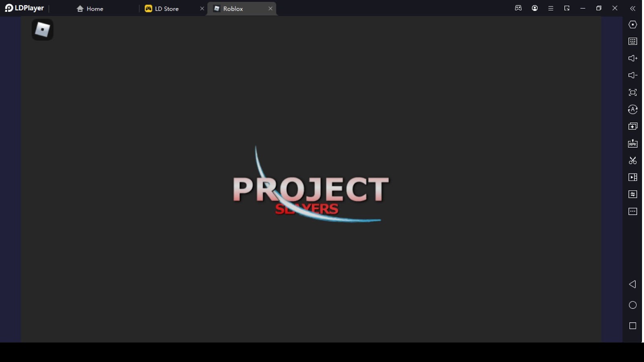Screen dimensions: 644x362
Task: Minimize the LDPlayer window
Action: coord(583,8)
